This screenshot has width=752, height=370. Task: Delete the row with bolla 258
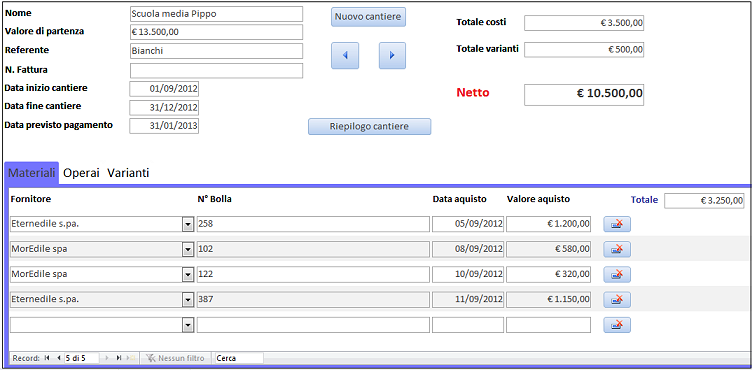click(x=617, y=224)
